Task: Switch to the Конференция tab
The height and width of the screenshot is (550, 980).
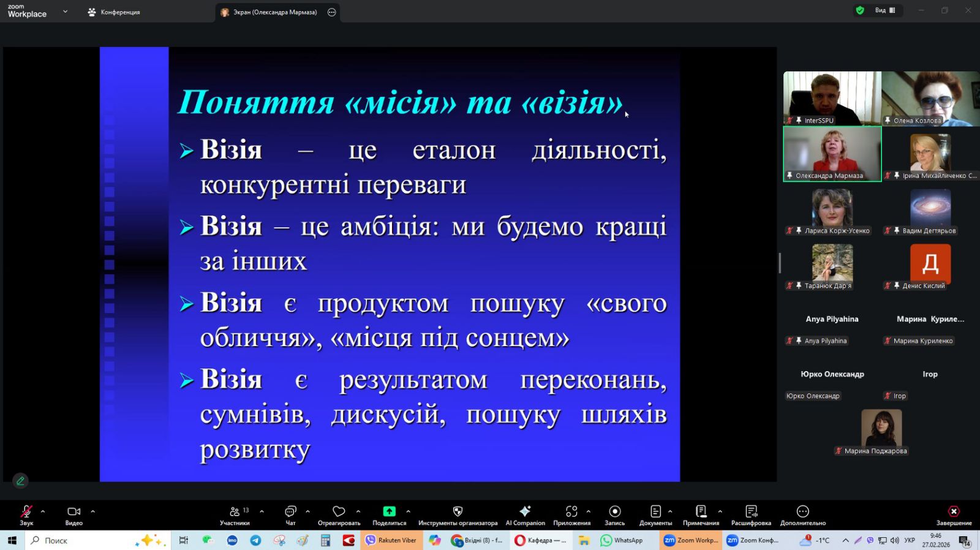Action: click(x=114, y=12)
